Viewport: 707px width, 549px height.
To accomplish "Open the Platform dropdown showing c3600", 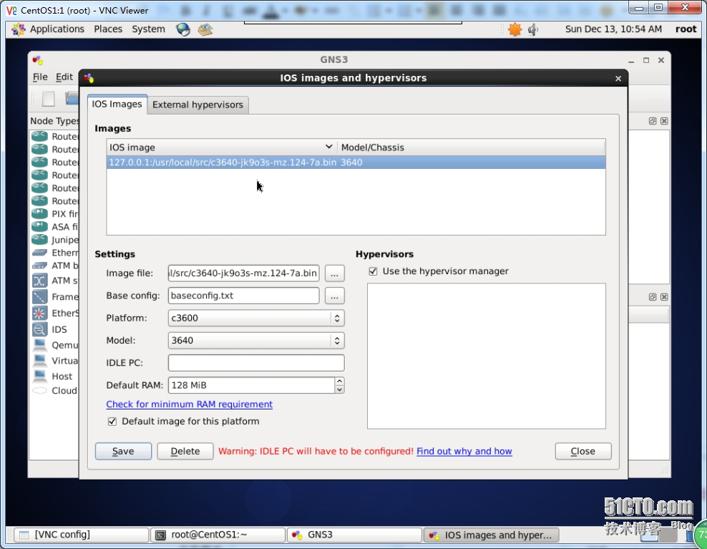I will pos(256,318).
